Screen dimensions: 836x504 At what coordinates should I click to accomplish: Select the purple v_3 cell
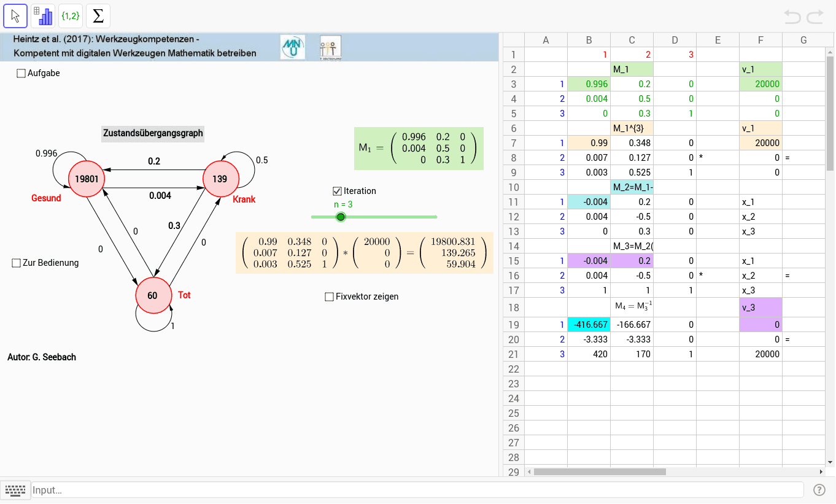point(761,308)
